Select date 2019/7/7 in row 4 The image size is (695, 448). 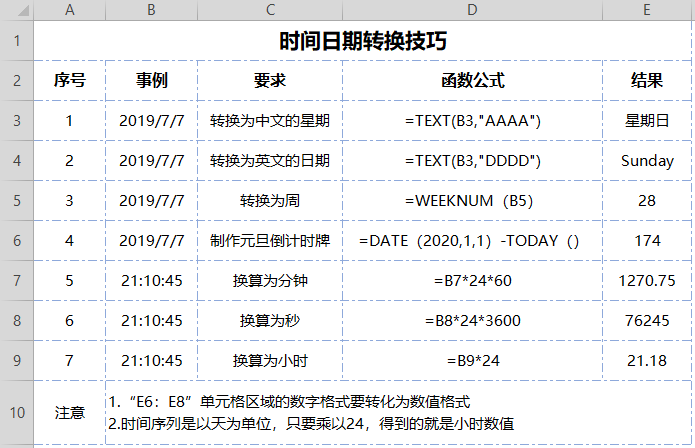[x=151, y=160]
